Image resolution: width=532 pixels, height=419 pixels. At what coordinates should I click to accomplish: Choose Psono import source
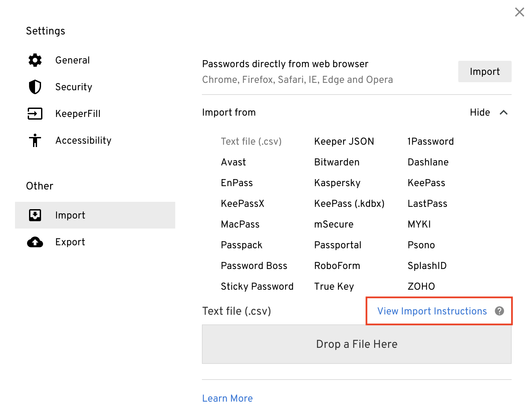point(421,245)
